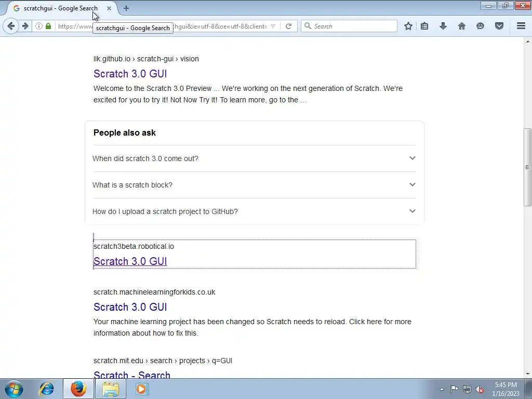
Task: Click the vertical scrollbar thumb
Action: pyautogui.click(x=527, y=167)
